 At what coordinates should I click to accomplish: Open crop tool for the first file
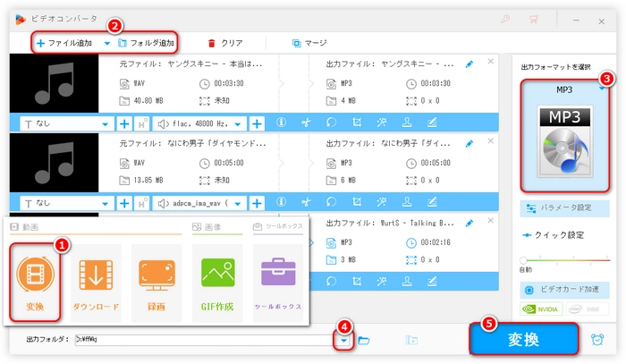pos(358,123)
